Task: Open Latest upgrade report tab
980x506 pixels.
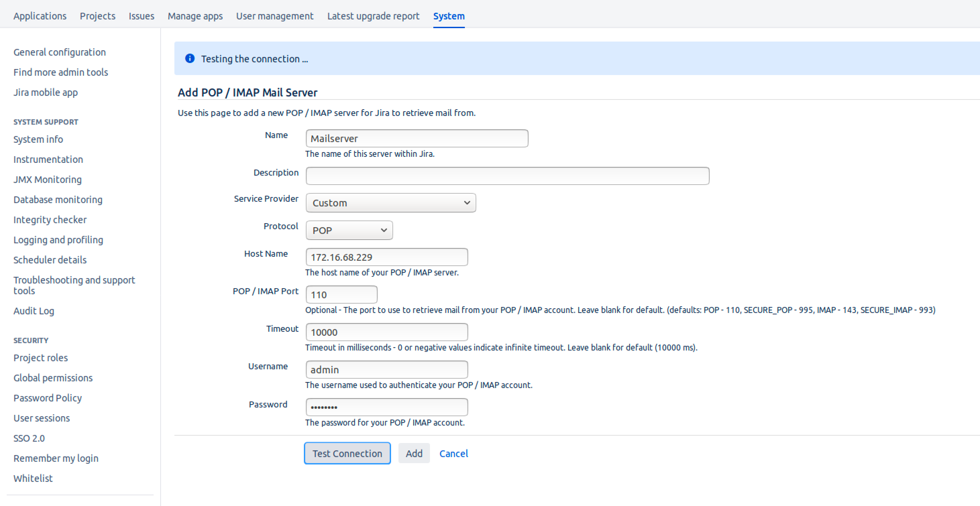Action: 373,16
